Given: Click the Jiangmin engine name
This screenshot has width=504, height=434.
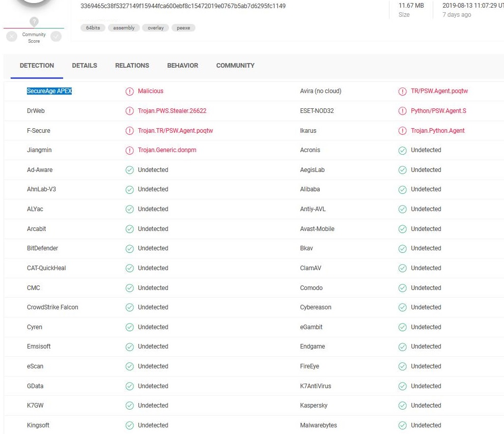Looking at the screenshot, I should [39, 150].
